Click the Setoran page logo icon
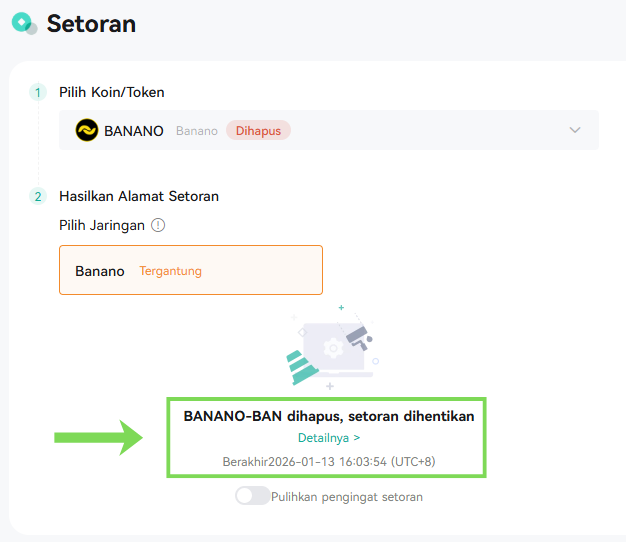The width and height of the screenshot is (626, 542). pos(24,23)
